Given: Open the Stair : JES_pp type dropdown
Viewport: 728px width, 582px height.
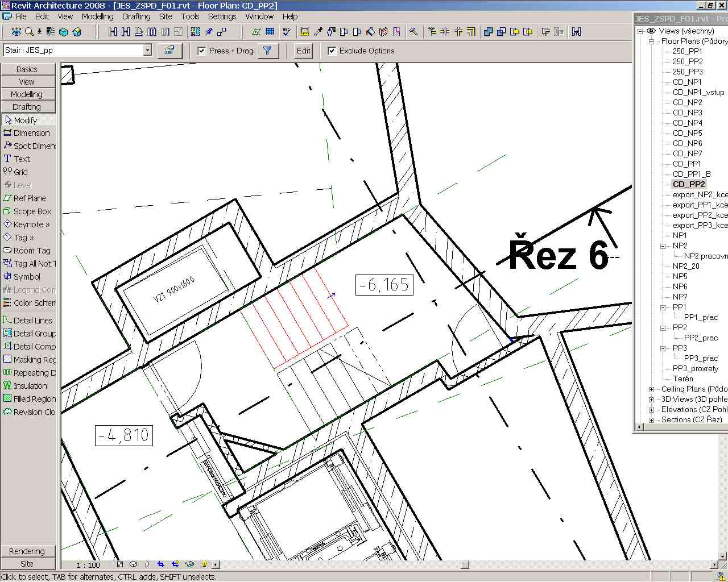Looking at the screenshot, I should coord(147,50).
